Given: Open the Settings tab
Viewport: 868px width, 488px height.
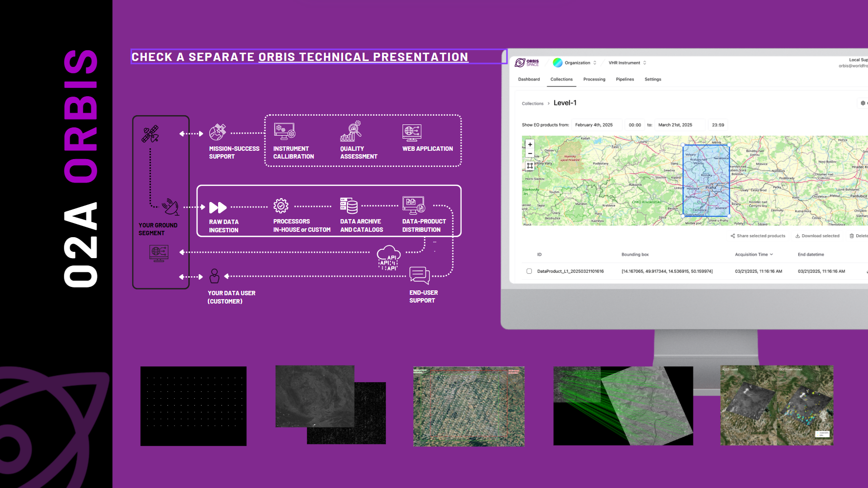Looking at the screenshot, I should pos(653,79).
